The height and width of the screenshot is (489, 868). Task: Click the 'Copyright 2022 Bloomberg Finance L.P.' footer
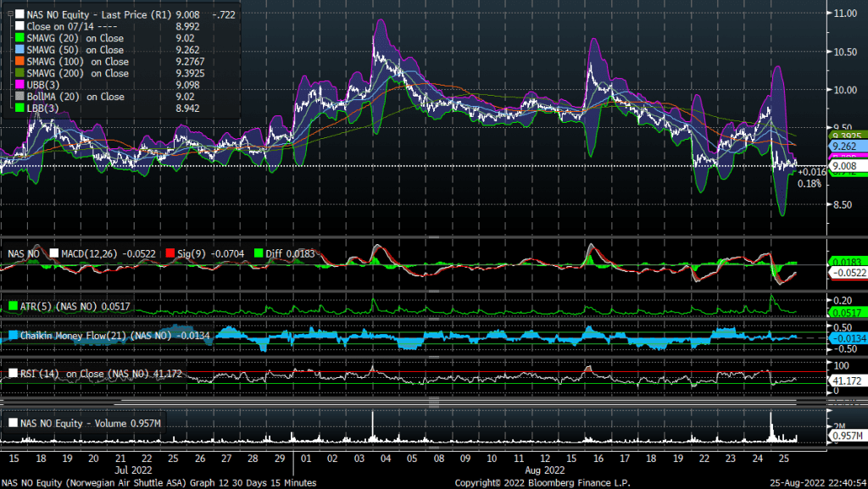click(542, 483)
